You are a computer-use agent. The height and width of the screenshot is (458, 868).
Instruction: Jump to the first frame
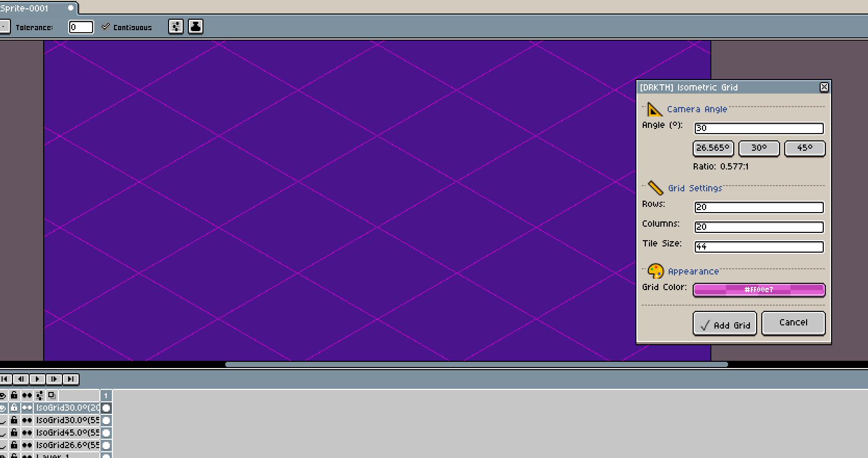[5, 379]
